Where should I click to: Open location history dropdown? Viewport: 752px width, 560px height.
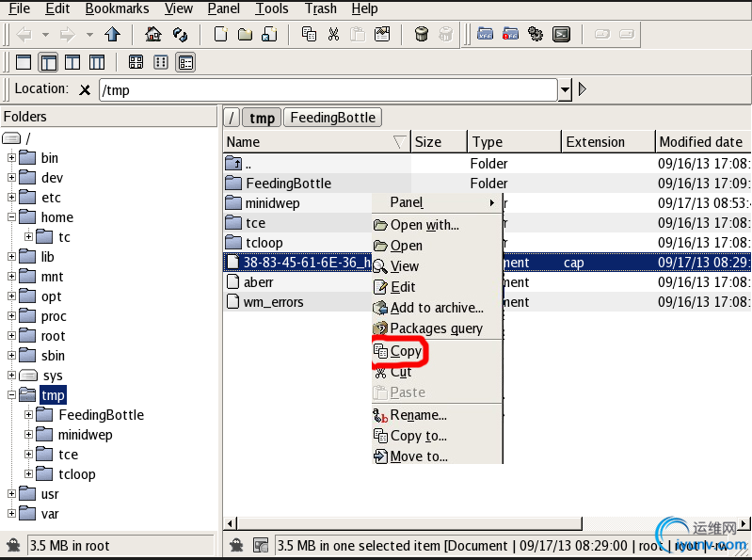coord(565,89)
